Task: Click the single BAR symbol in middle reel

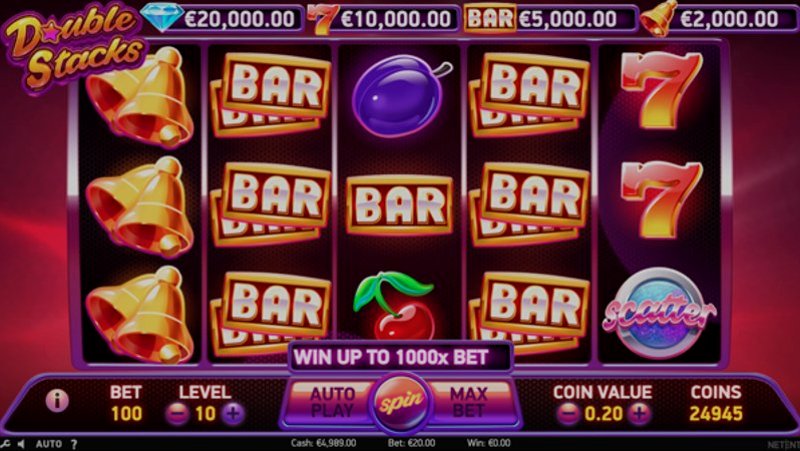Action: tap(399, 205)
